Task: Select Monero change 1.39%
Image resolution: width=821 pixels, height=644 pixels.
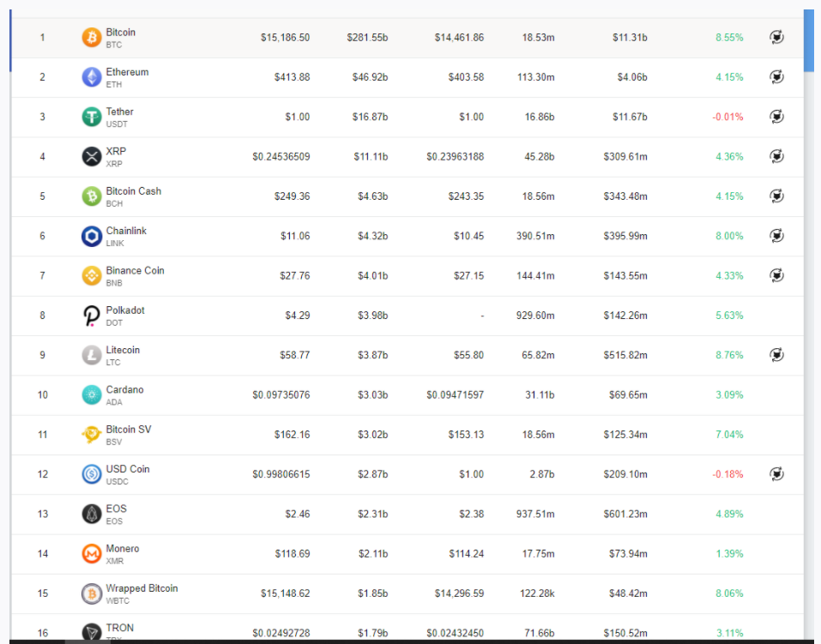Action: point(729,553)
